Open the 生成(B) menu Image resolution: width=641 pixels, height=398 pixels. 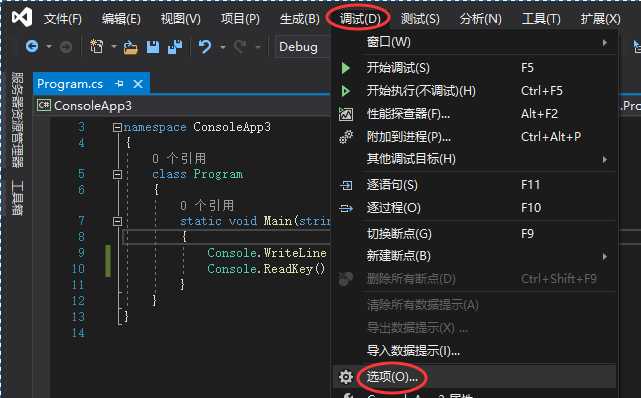point(300,18)
